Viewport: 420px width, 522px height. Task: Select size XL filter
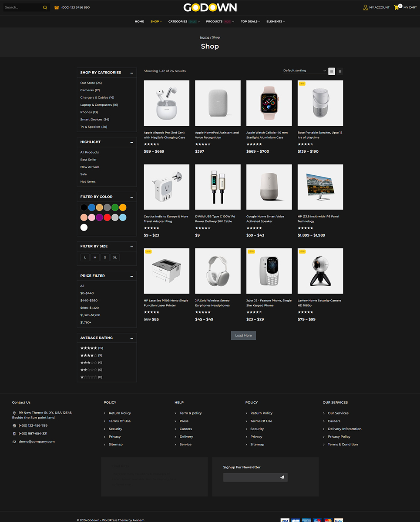coord(115,258)
